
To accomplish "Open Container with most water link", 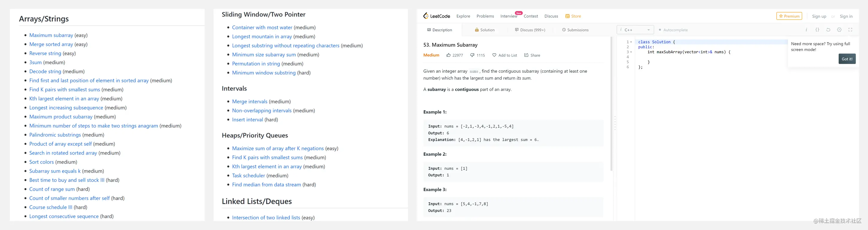I will (262, 27).
